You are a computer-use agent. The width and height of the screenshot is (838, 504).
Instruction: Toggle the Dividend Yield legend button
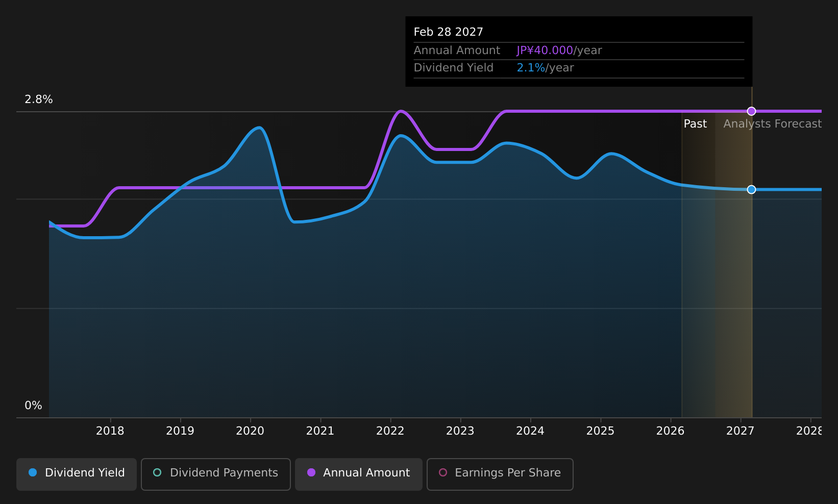click(x=77, y=474)
